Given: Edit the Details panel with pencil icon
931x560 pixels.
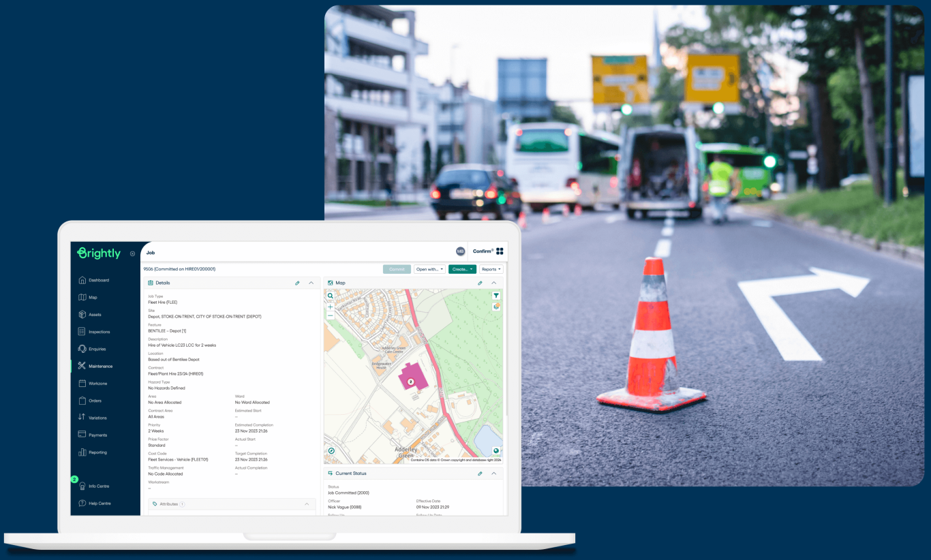Looking at the screenshot, I should coord(297,283).
